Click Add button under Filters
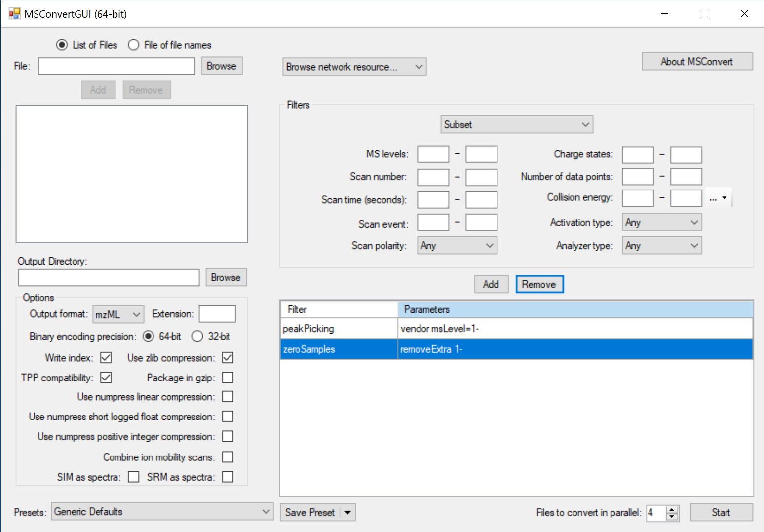The height and width of the screenshot is (532, 764). 491,284
